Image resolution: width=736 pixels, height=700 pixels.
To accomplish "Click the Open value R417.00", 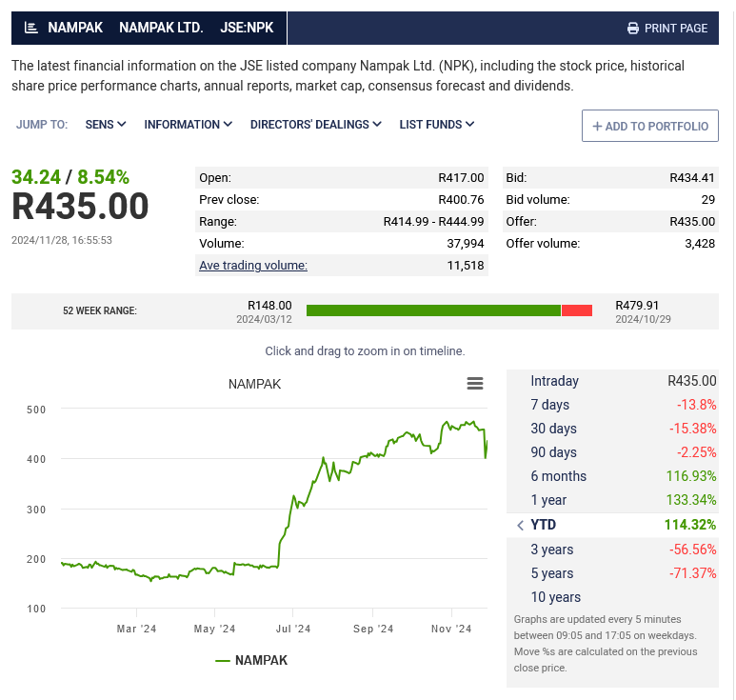I will [461, 178].
